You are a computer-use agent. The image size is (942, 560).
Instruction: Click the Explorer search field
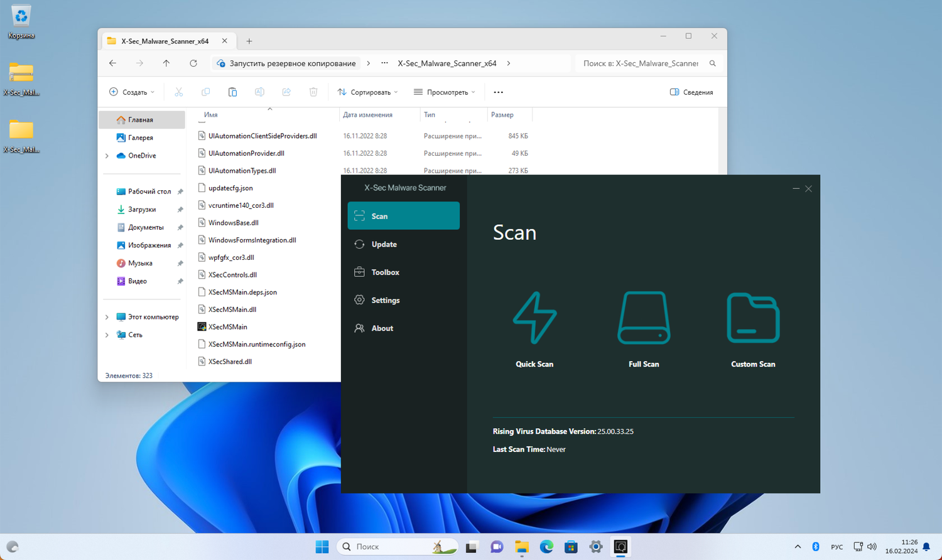click(x=641, y=63)
